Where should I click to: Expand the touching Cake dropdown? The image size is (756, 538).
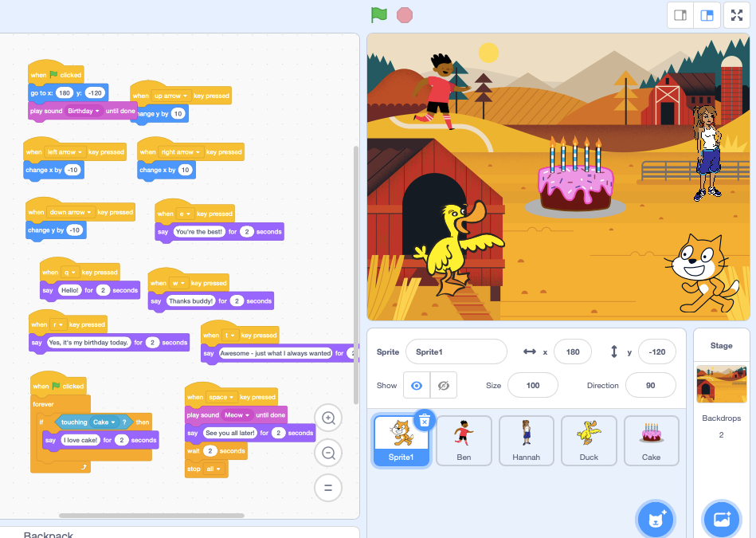[x=113, y=422]
